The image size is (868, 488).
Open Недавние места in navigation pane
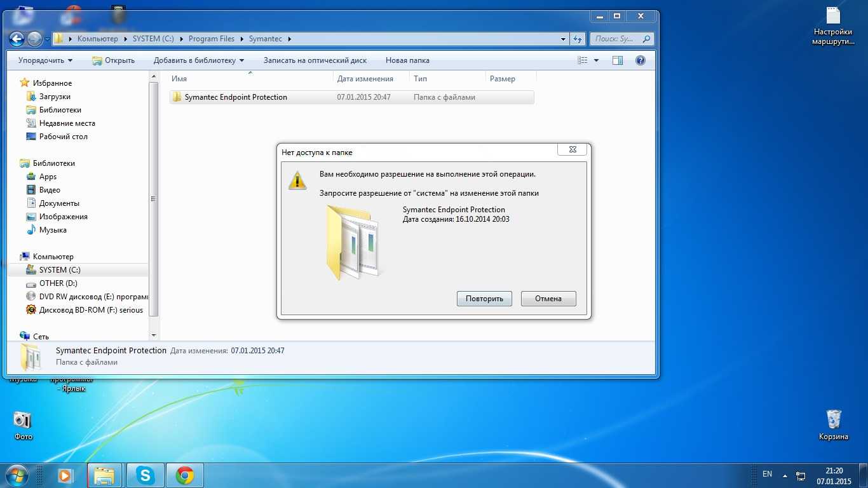point(60,123)
